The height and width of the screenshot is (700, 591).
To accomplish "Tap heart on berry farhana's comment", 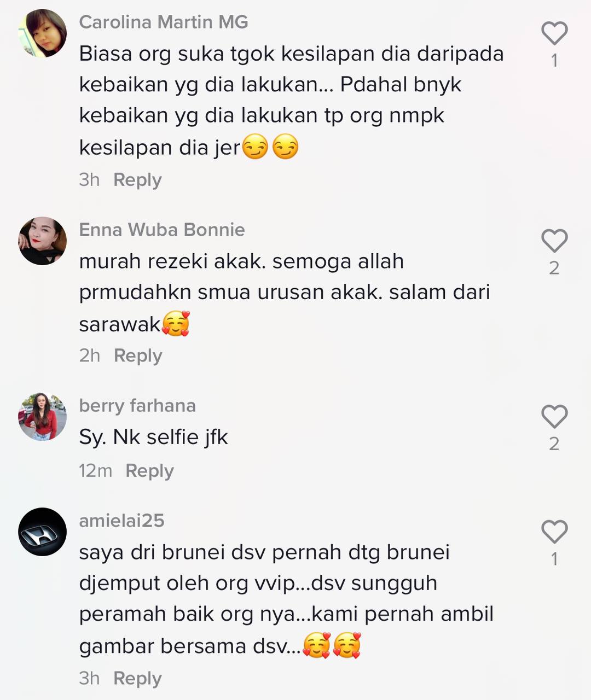I will coord(554,417).
